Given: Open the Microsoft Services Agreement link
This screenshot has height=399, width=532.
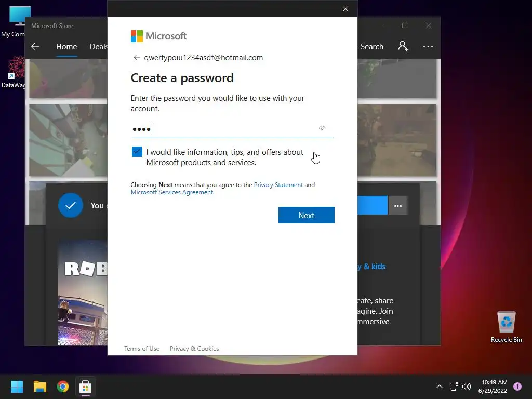Looking at the screenshot, I should (172, 192).
